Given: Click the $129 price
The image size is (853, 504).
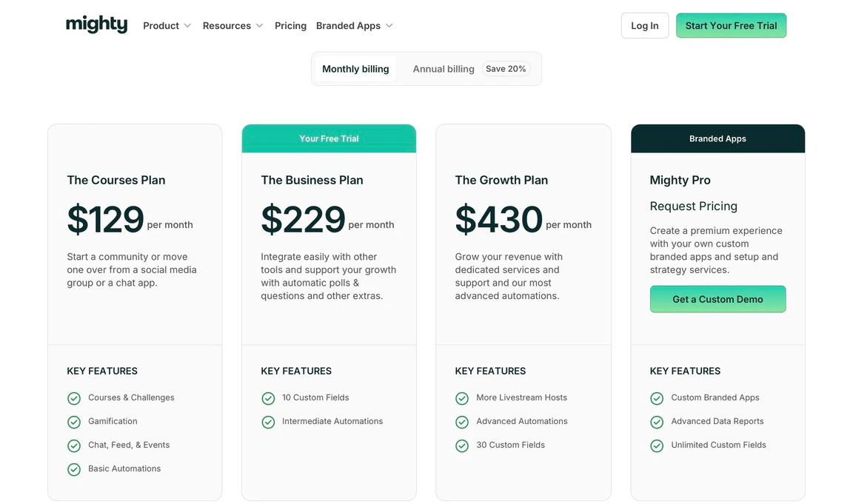Looking at the screenshot, I should pyautogui.click(x=106, y=219).
